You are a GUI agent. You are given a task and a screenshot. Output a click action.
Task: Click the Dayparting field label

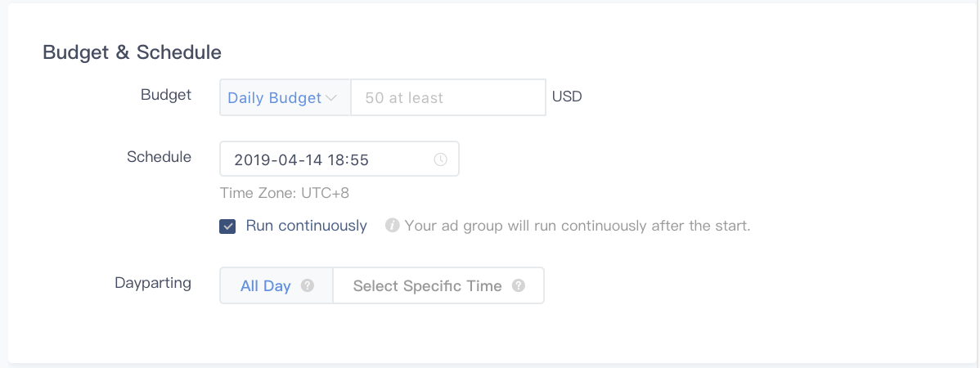[153, 283]
